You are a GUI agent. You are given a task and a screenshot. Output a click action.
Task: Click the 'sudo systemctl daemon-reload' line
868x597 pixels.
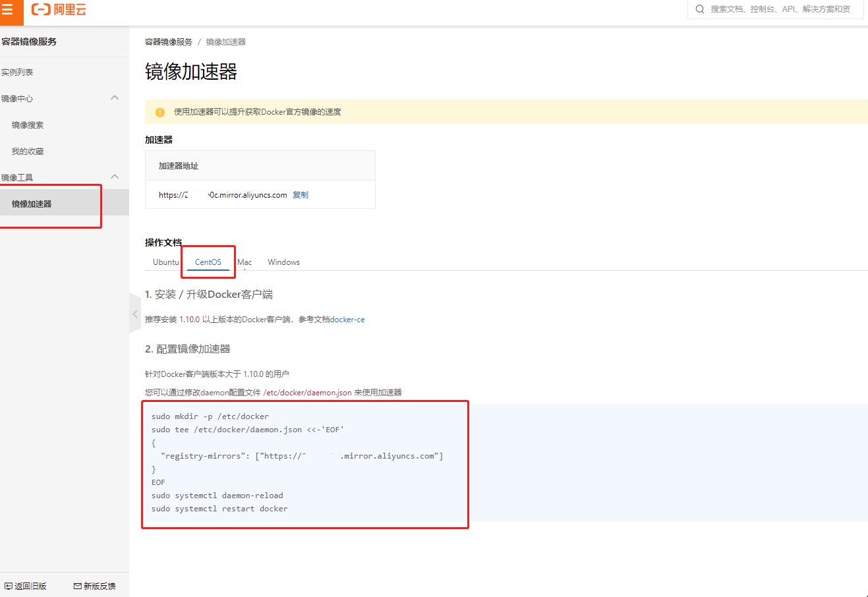click(217, 496)
